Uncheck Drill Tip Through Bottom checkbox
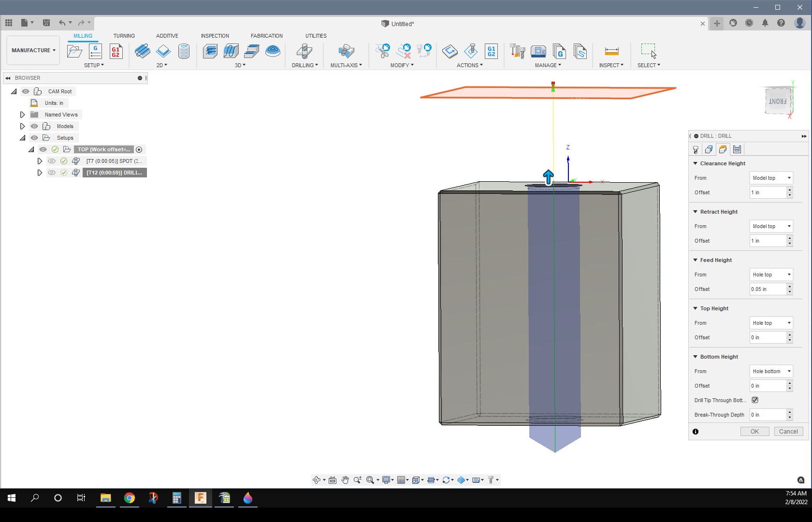Image resolution: width=812 pixels, height=522 pixels. 755,400
